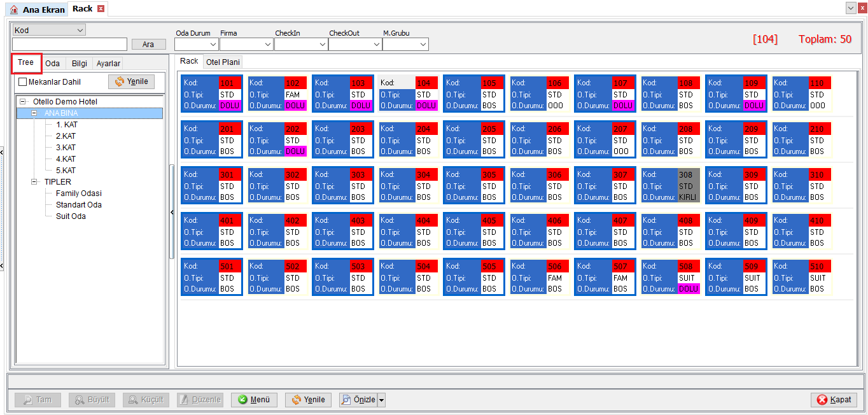Collapse the ANA BINA tree node
This screenshot has height=415, width=868.
34,113
